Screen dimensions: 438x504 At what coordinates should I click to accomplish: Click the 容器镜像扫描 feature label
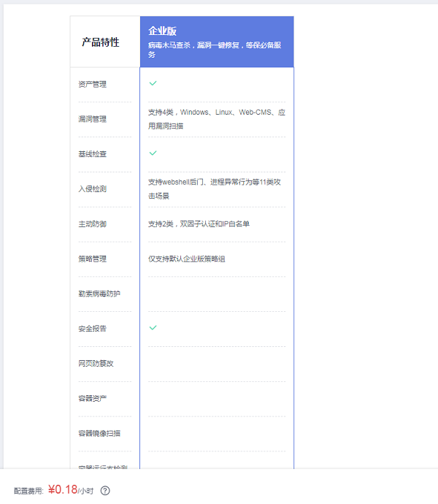pos(99,433)
